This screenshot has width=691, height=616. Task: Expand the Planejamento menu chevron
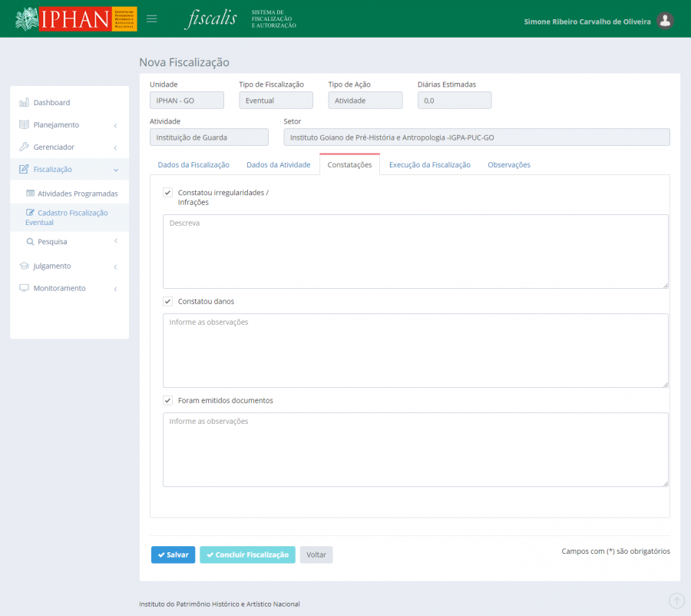[115, 125]
